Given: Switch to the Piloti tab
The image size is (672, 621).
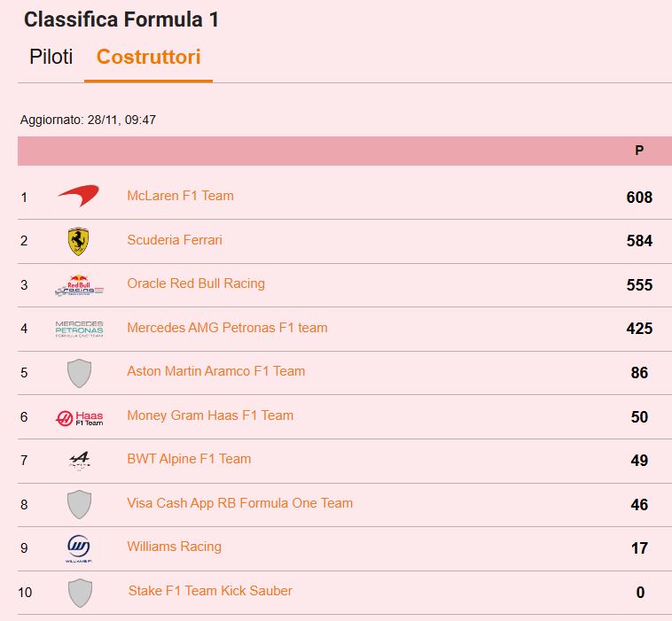Looking at the screenshot, I should (x=51, y=57).
